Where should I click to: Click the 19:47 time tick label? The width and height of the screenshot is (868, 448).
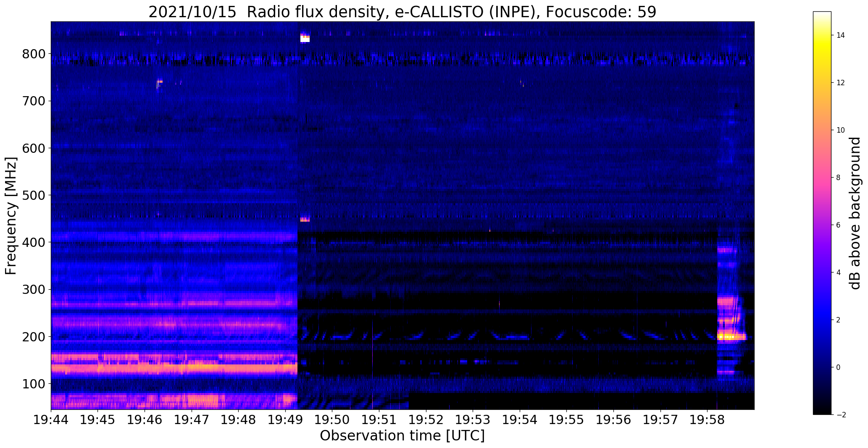pyautogui.click(x=192, y=420)
